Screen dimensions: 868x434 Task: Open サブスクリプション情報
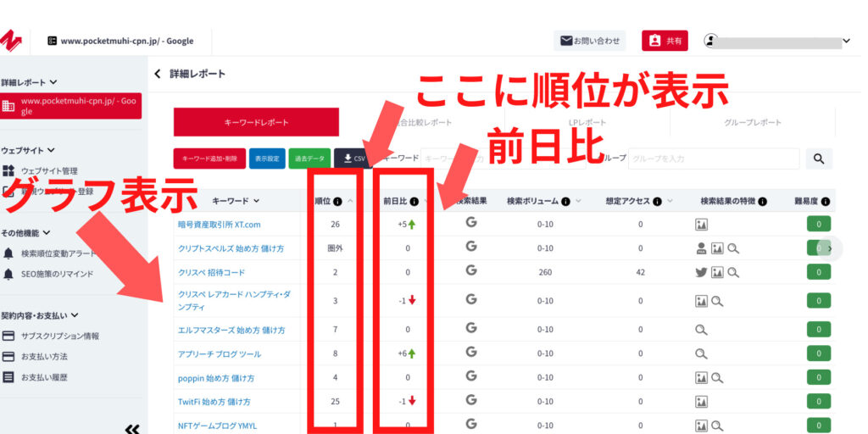[60, 336]
